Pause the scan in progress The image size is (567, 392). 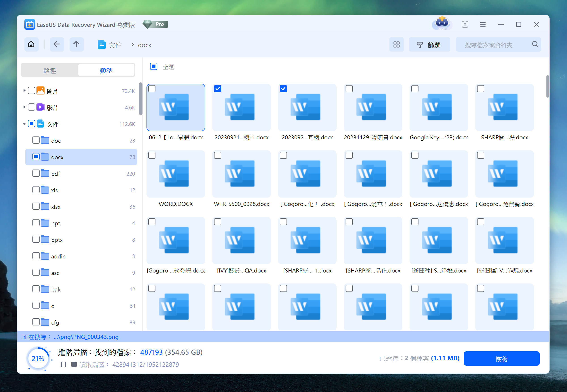[63, 364]
